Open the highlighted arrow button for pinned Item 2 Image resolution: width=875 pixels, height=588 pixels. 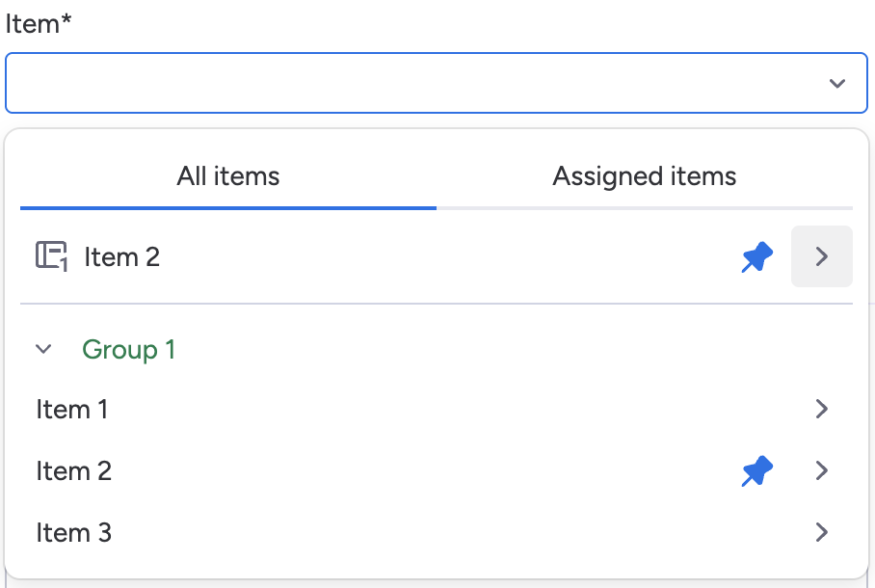[821, 256]
